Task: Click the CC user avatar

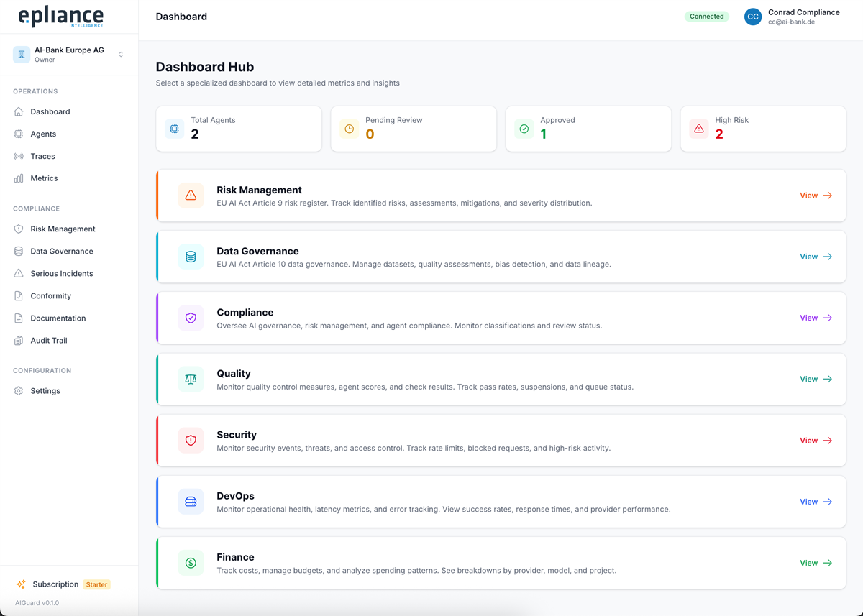Action: pos(753,17)
